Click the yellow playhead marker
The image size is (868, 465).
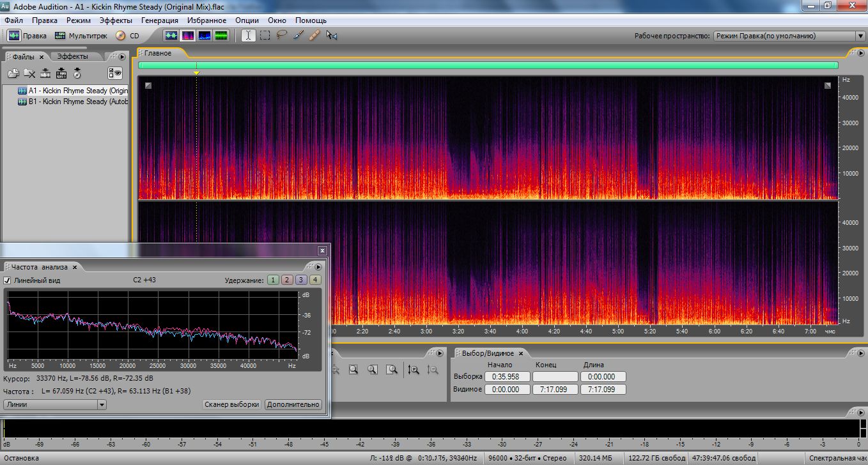196,73
